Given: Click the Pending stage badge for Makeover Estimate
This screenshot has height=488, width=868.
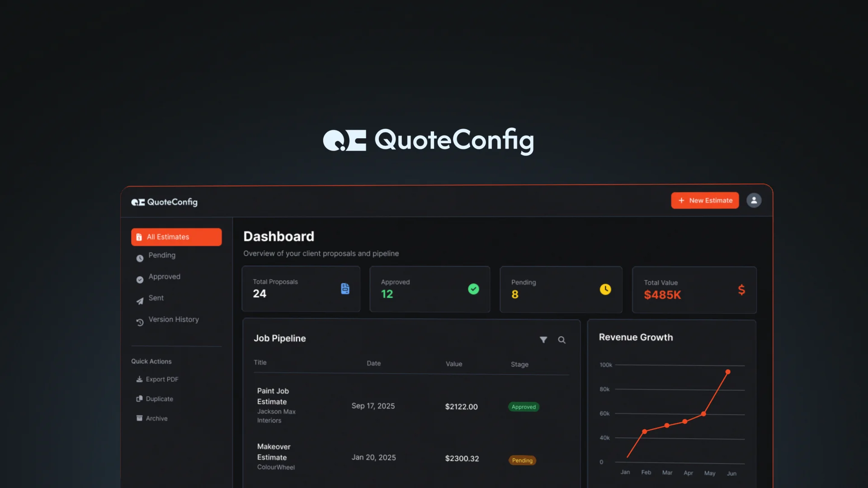Looking at the screenshot, I should 522,460.
